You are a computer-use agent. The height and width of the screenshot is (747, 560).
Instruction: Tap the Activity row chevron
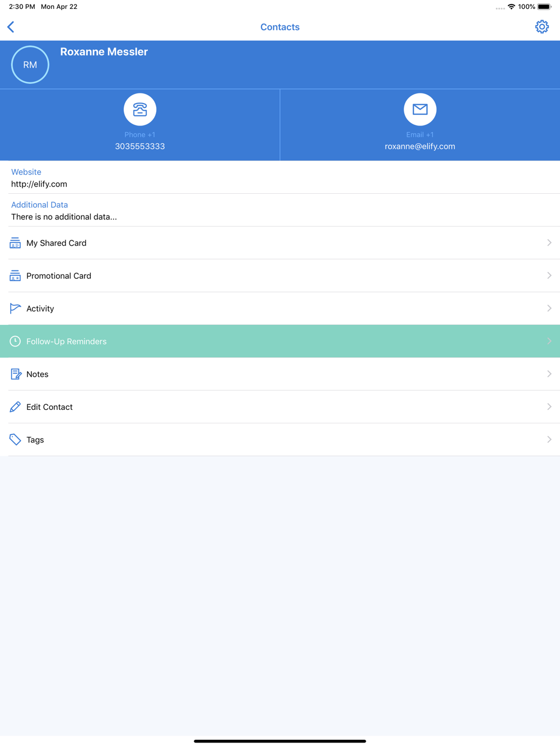tap(549, 309)
